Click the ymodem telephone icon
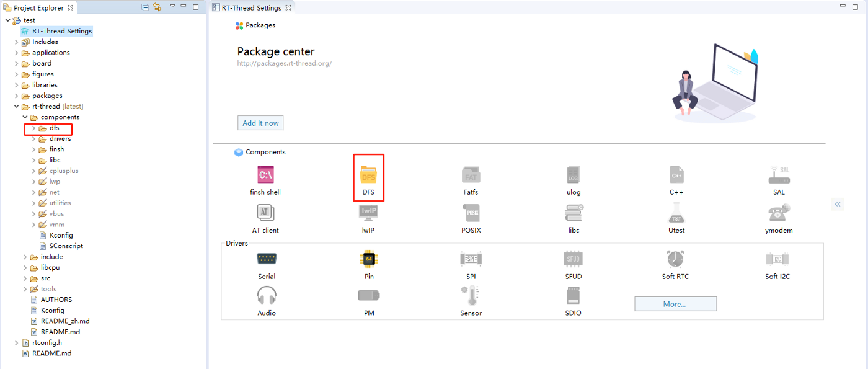This screenshot has height=369, width=868. click(779, 213)
